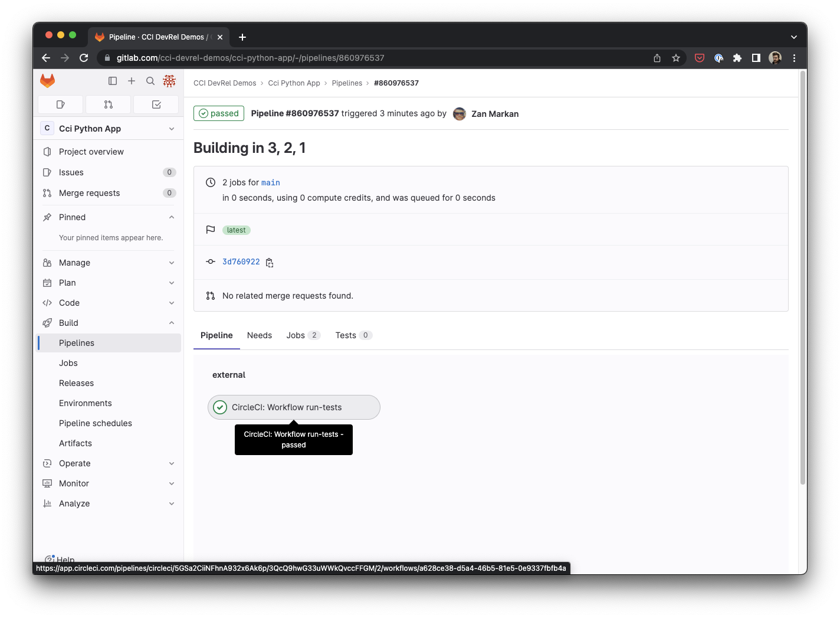The image size is (840, 618).
Task: Click the latest pipeline label
Action: tap(237, 230)
